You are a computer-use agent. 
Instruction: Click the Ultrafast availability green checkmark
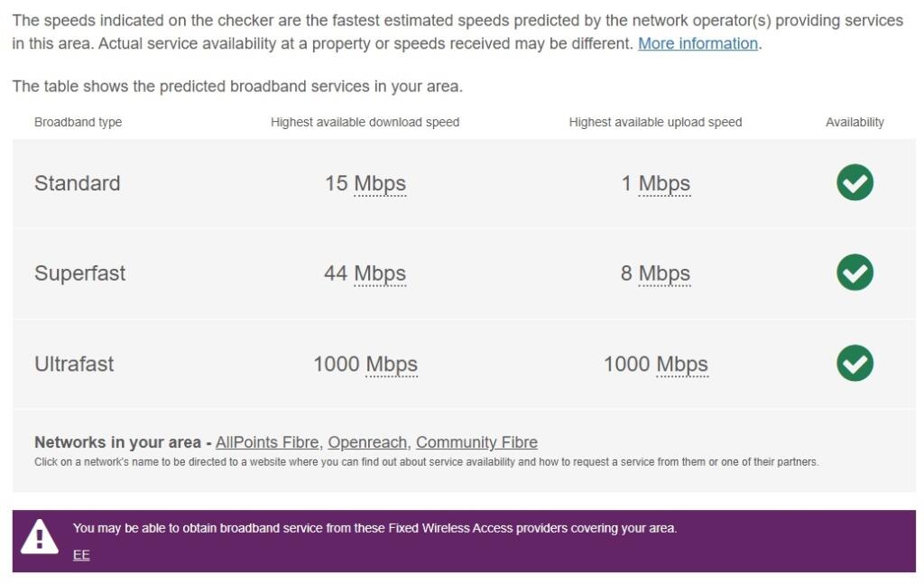tap(855, 363)
